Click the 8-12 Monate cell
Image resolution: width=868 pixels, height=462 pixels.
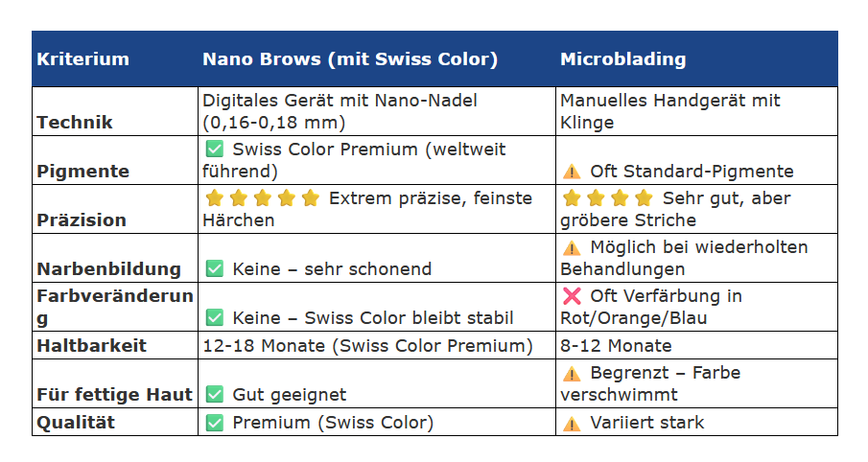(616, 346)
